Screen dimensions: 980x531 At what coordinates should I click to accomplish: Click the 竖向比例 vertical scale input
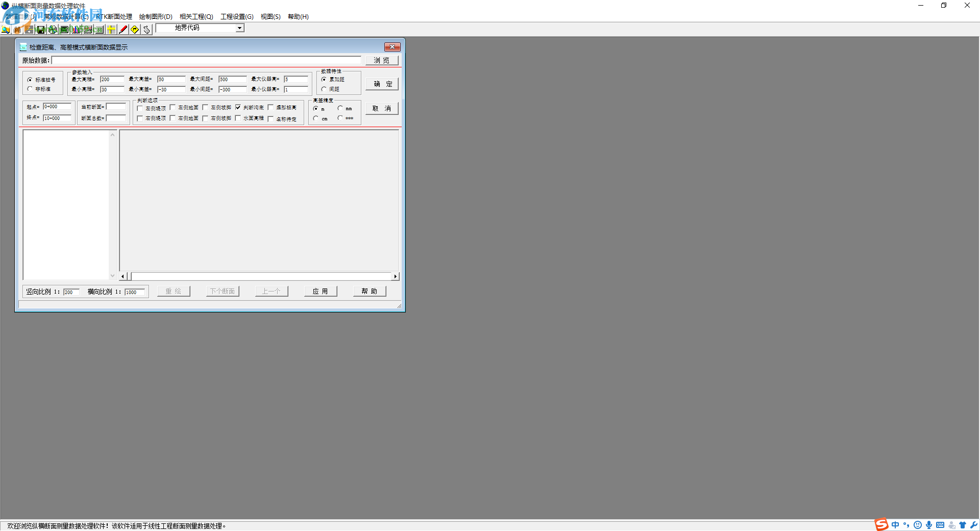(71, 292)
